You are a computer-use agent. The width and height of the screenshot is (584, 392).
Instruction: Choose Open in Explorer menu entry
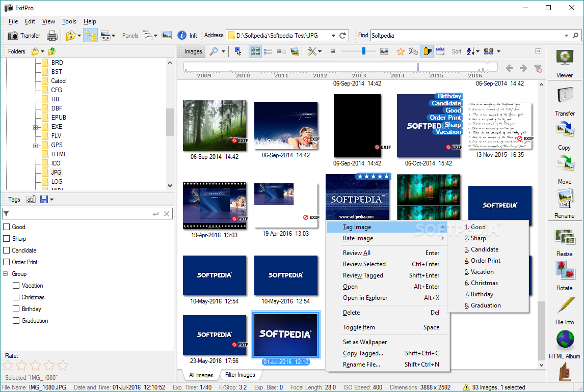coord(387,297)
